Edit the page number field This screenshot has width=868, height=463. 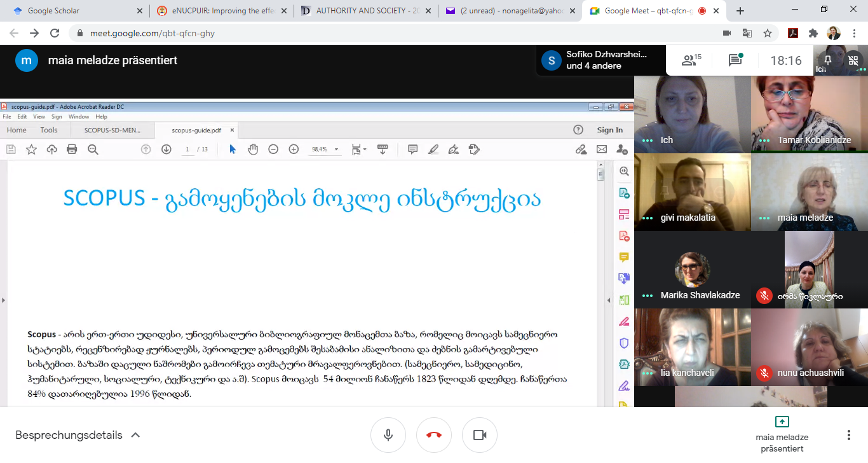point(187,149)
